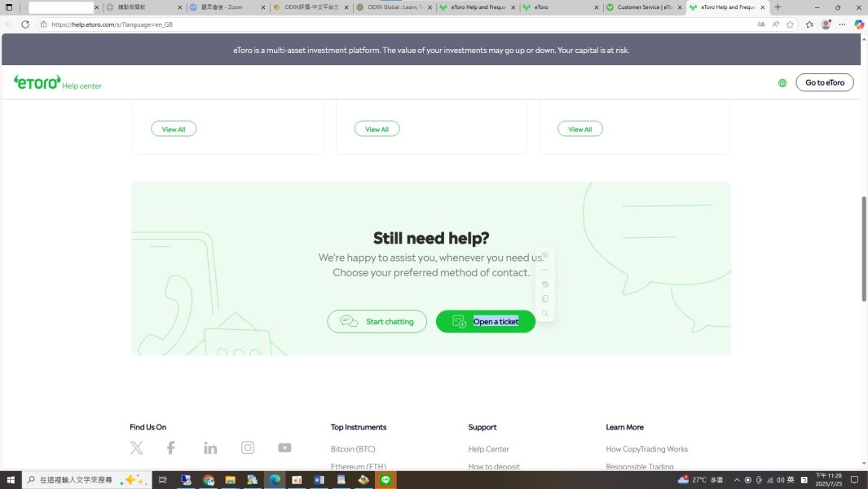Open the notification center icon
Screen dimensions: 868x489
855,479
